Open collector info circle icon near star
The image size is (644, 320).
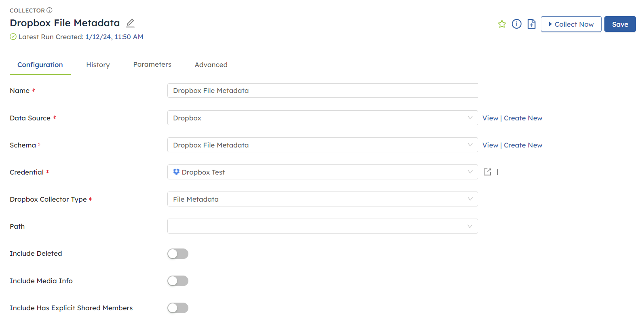click(517, 24)
